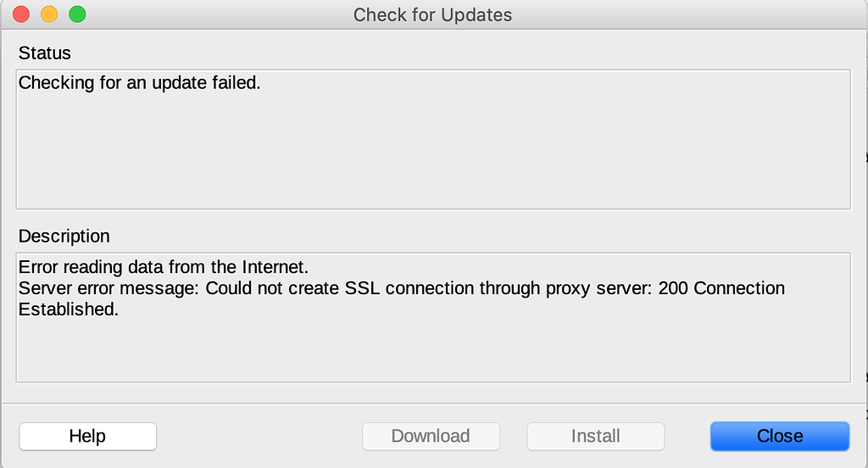Focus the empty area of the Description box
This screenshot has height=468, width=868.
433,350
